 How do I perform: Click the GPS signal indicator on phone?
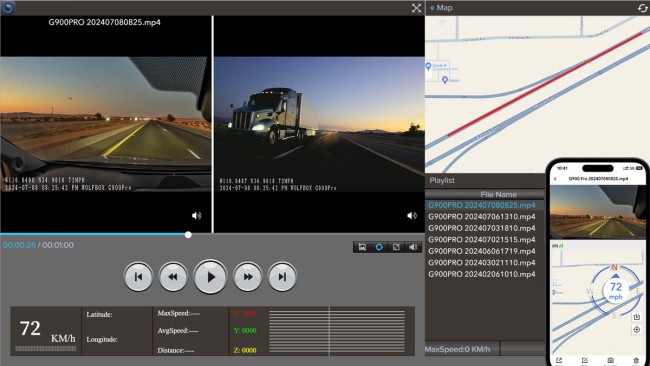point(557,246)
